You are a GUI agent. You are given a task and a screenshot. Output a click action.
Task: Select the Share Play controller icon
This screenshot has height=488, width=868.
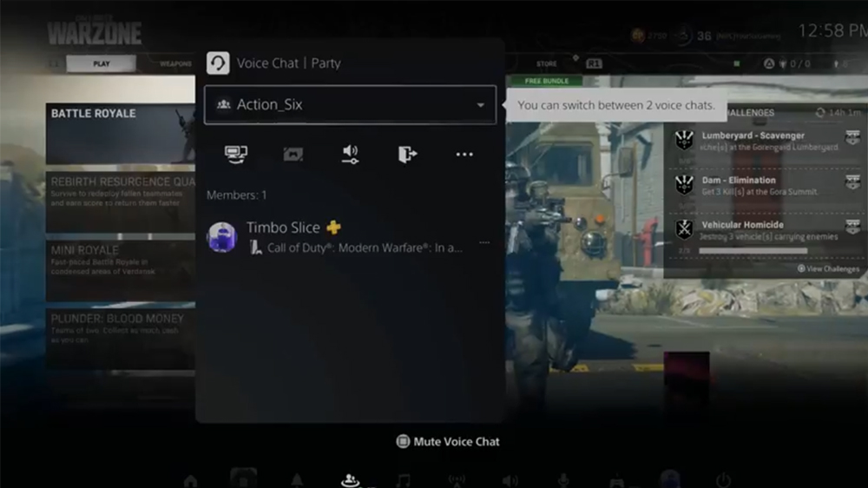click(x=293, y=154)
